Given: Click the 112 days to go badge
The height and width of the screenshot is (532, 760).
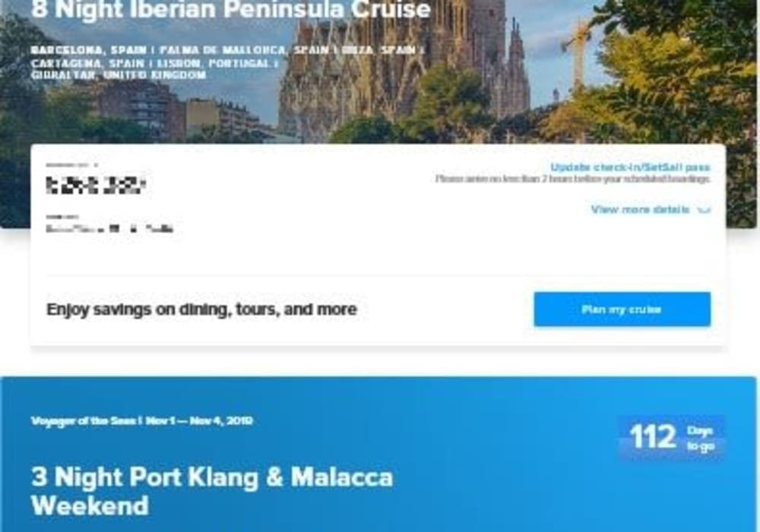Looking at the screenshot, I should pyautogui.click(x=672, y=438).
